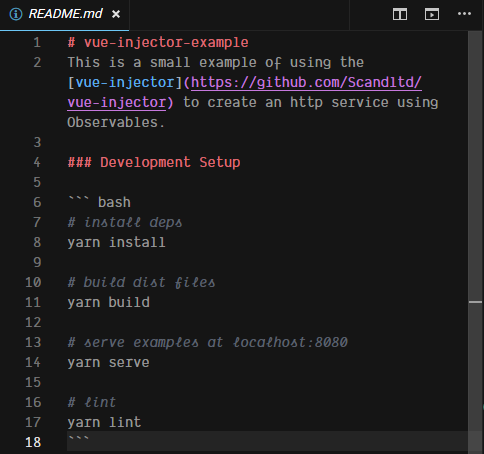The height and width of the screenshot is (454, 484).
Task: Open the More Actions ellipsis menu
Action: (464, 14)
